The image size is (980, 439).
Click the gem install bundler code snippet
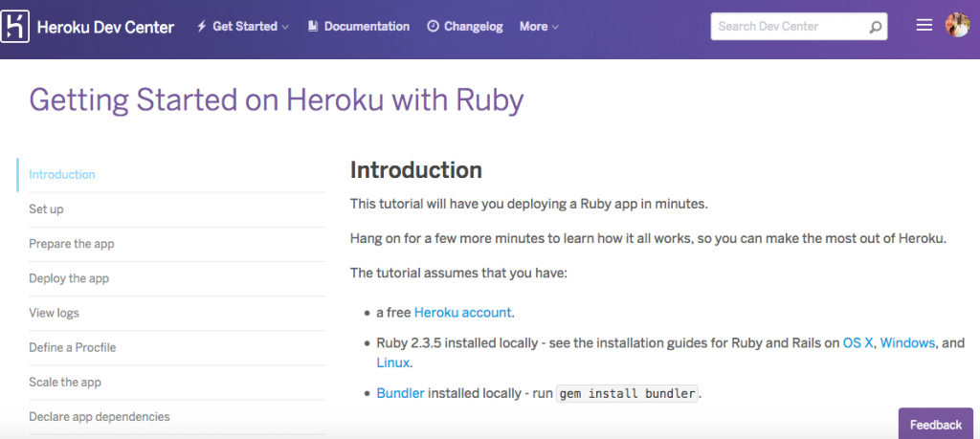coord(627,394)
